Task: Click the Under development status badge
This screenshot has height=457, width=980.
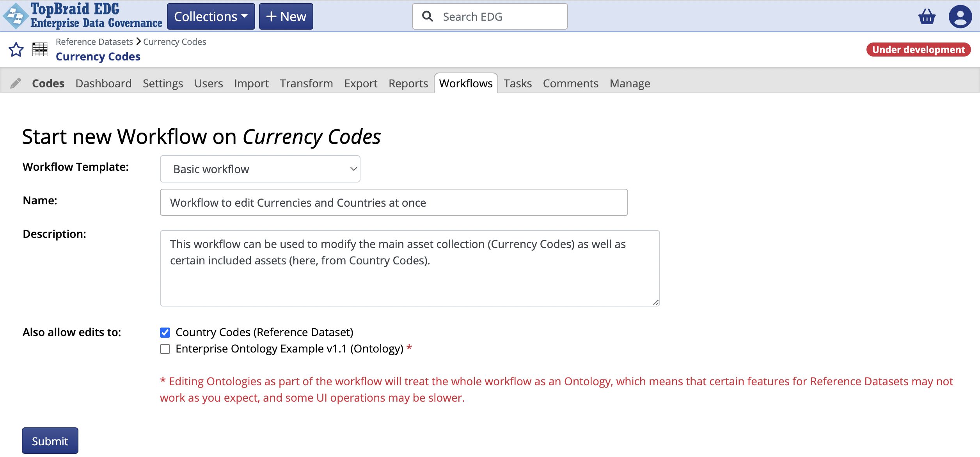Action: pos(918,50)
